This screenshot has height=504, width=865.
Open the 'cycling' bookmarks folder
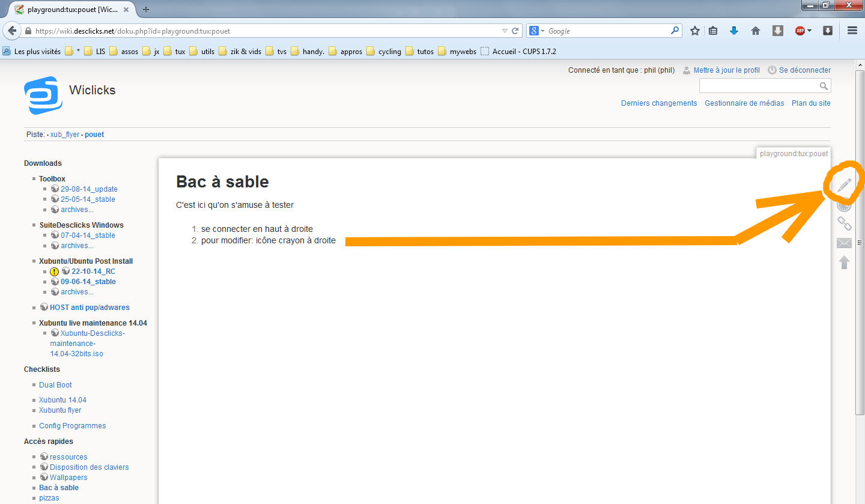383,52
